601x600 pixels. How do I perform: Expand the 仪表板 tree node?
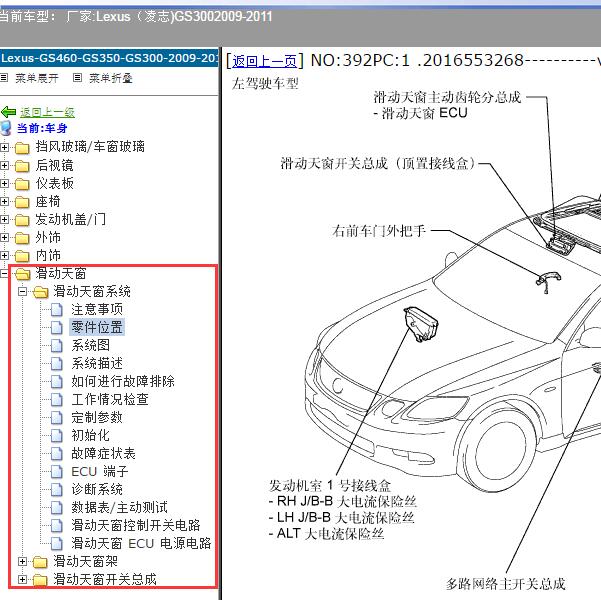[x=4, y=183]
